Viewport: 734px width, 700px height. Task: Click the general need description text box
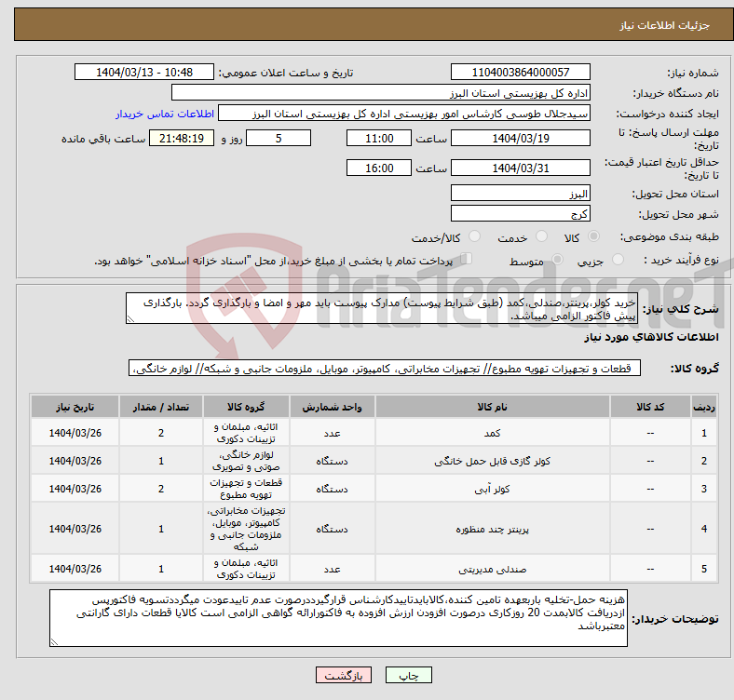pos(382,308)
